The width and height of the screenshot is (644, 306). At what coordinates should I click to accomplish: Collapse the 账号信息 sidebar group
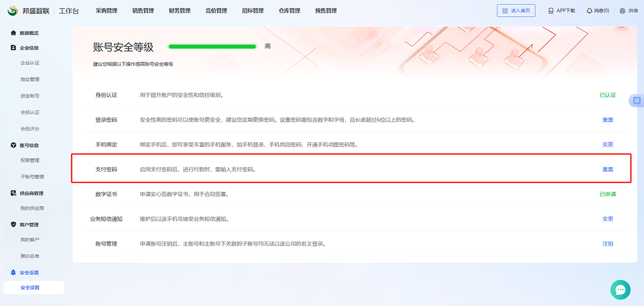pos(29,145)
